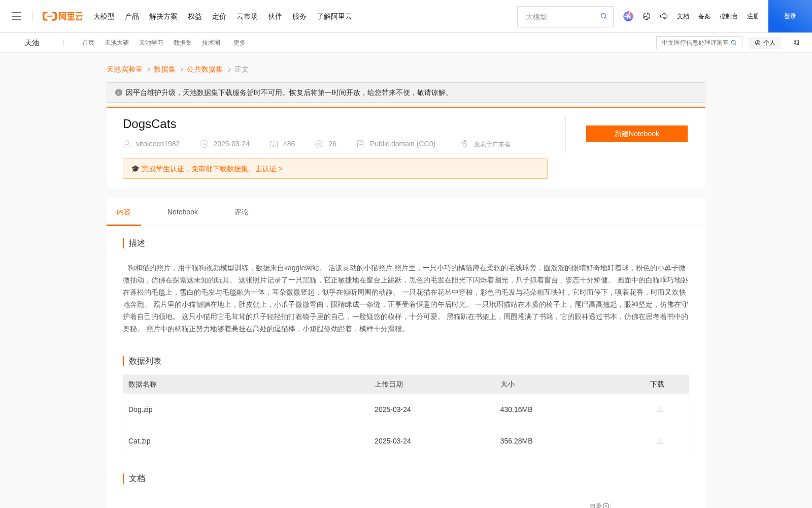Click the 356.28MB size cell

[516, 441]
